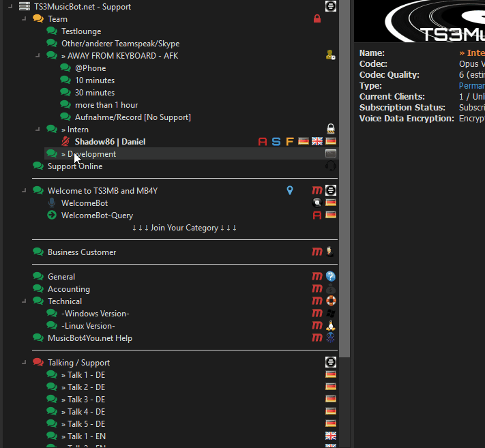Viewport: 485px width, 448px height.
Task: Click the red M icon on Business Customer row
Action: [x=317, y=252]
